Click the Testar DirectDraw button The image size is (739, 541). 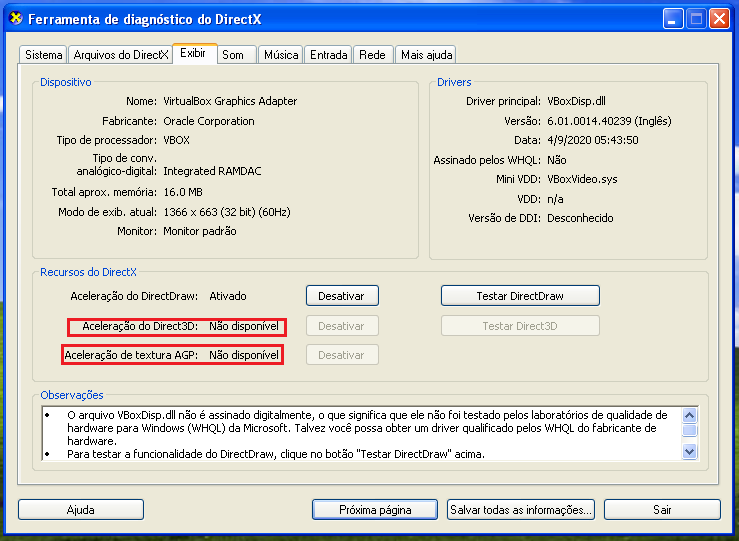(520, 296)
